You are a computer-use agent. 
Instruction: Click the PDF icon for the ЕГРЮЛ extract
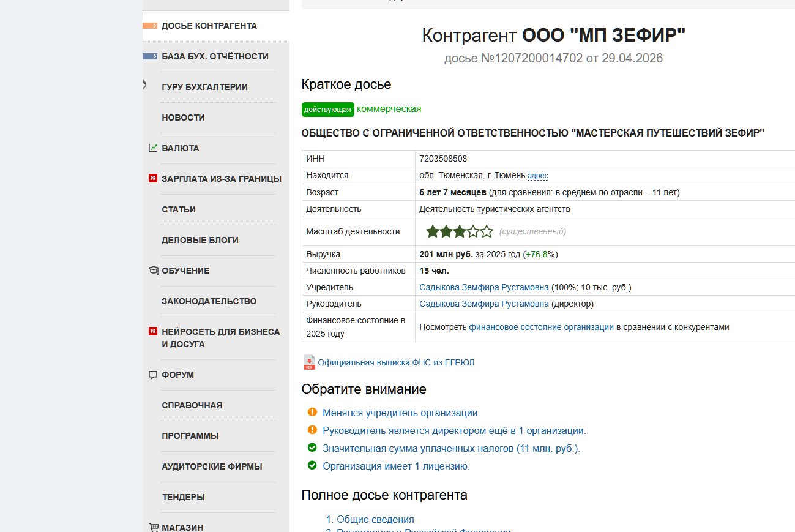click(309, 362)
